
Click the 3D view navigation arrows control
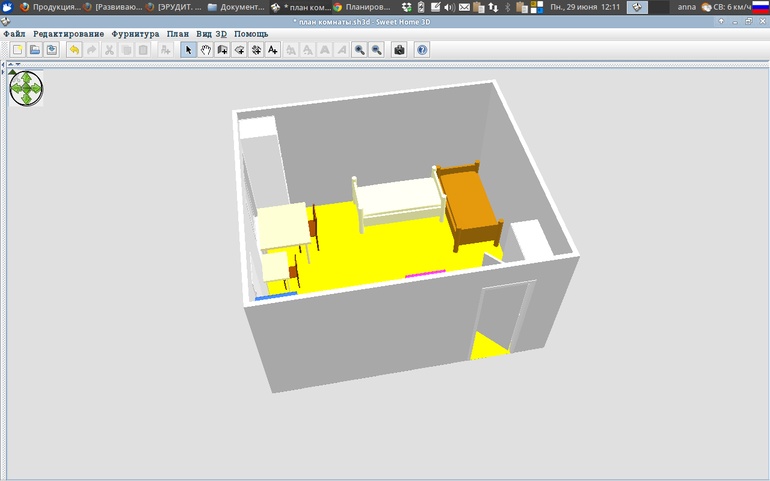(x=26, y=89)
